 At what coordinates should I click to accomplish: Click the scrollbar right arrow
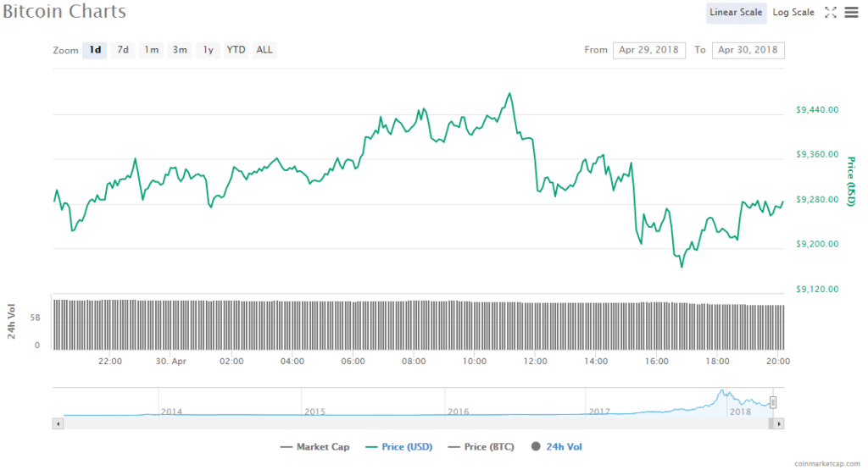(778, 423)
